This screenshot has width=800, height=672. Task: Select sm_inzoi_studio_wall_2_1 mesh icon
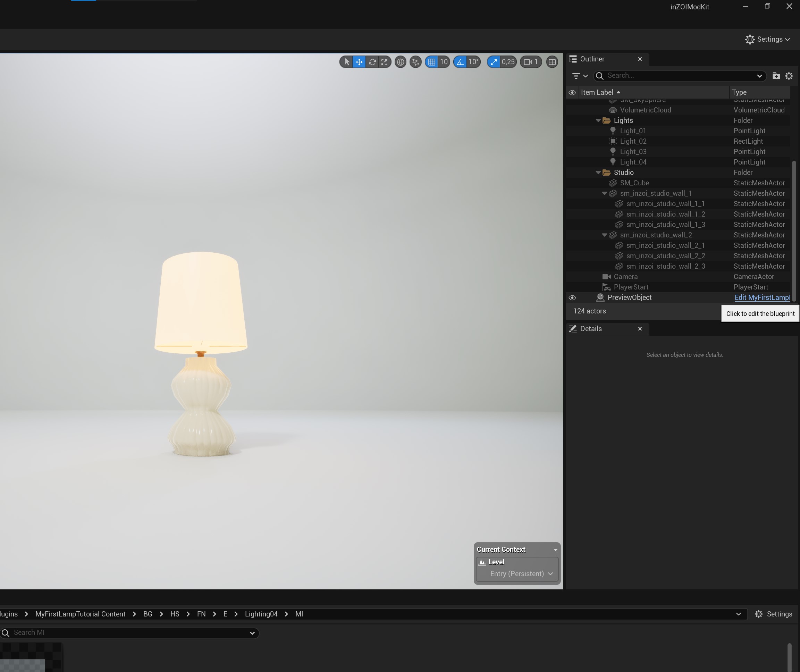point(619,245)
